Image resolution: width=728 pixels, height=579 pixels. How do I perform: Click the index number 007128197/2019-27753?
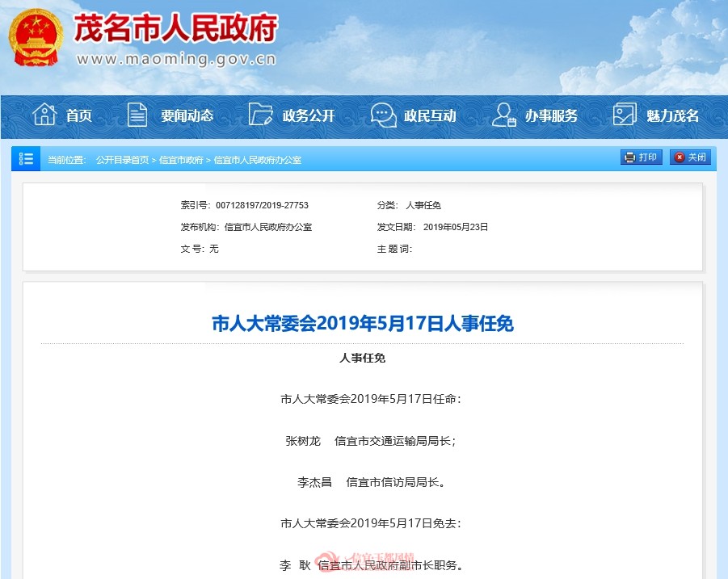pyautogui.click(x=263, y=205)
